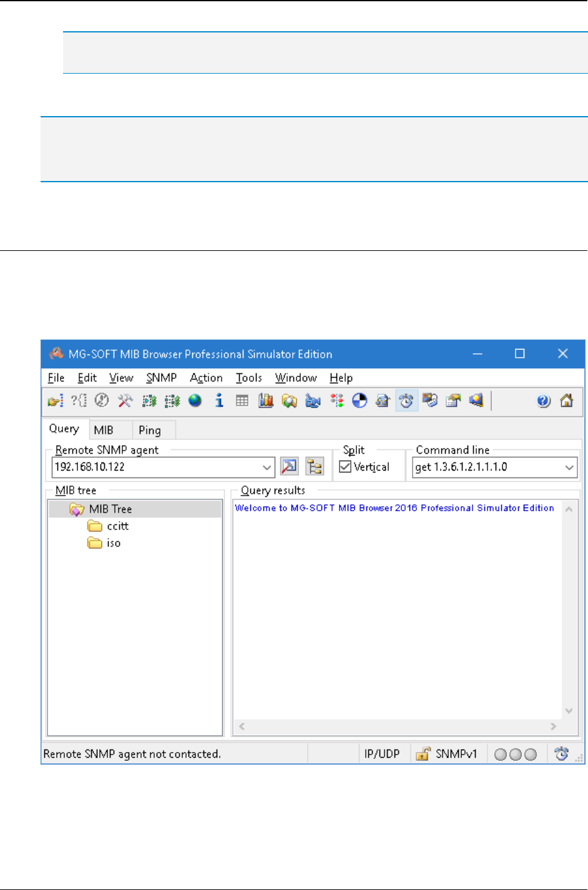588x890 pixels.
Task: Click the contact agent arrow button beside address
Action: [290, 466]
